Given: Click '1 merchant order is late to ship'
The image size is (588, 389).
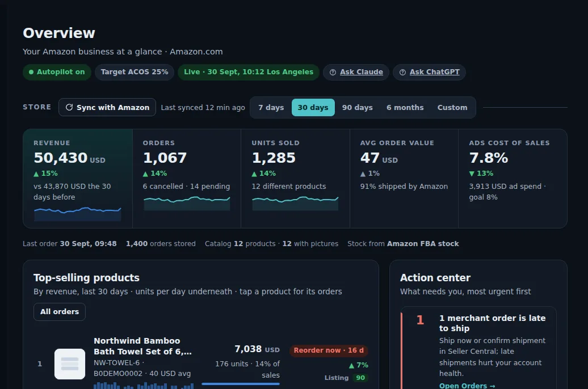Looking at the screenshot, I should point(493,323).
